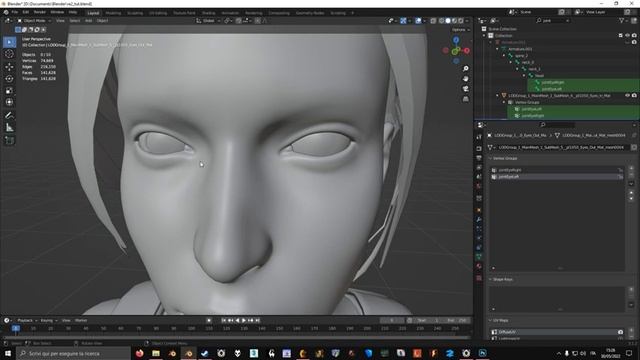Open timeline Keying menu
Screen dimensions: 640x360
[49, 320]
